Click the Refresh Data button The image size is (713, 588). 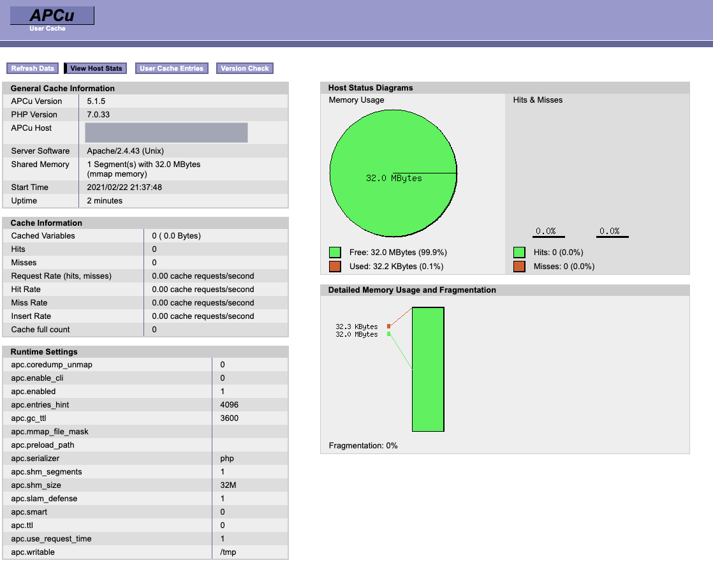coord(33,68)
